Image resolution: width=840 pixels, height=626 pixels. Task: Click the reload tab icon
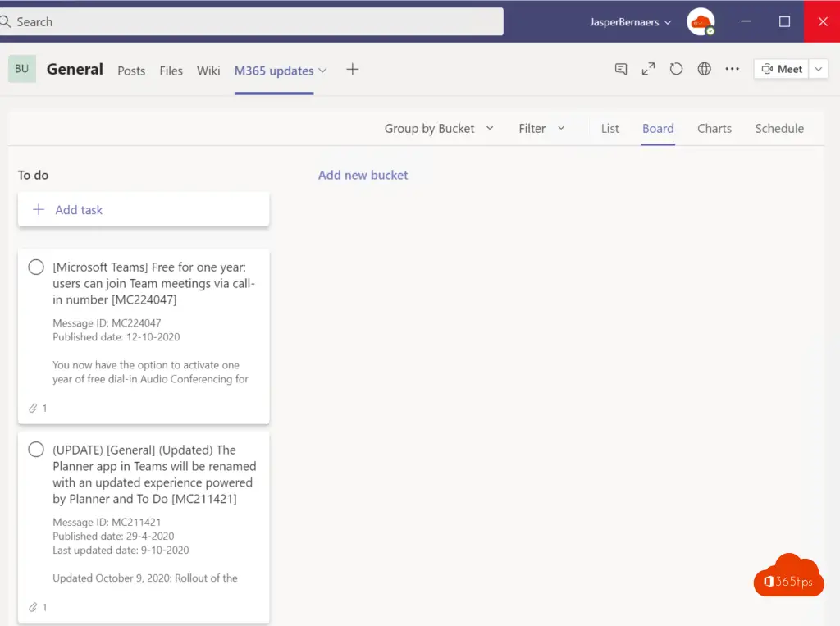(676, 70)
